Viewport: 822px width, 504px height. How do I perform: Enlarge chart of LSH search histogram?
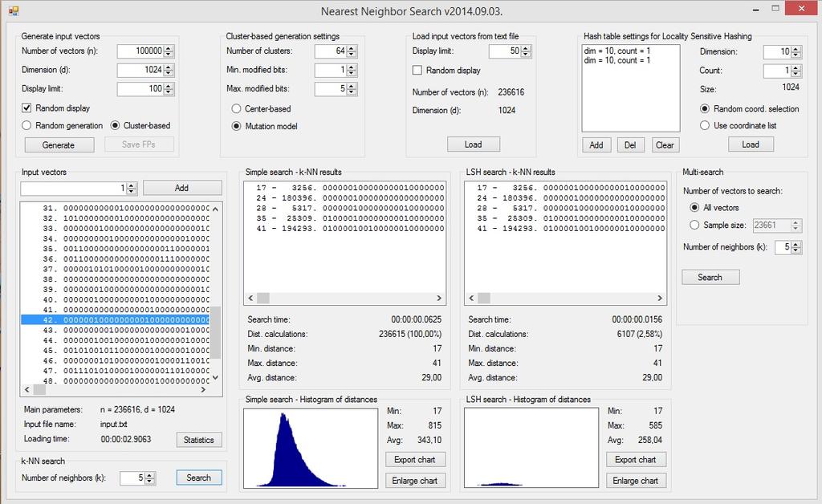coord(636,481)
